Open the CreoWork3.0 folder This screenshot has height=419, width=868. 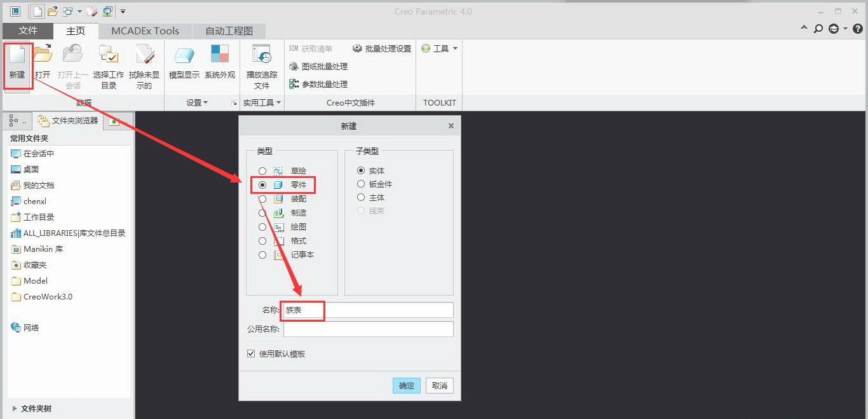pyautogui.click(x=41, y=296)
